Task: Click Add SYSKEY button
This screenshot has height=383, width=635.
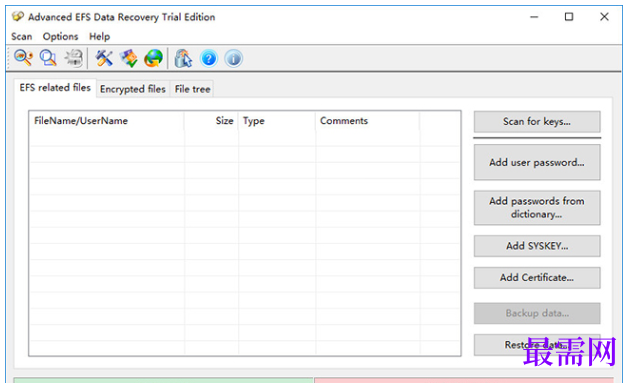Action: pos(537,246)
